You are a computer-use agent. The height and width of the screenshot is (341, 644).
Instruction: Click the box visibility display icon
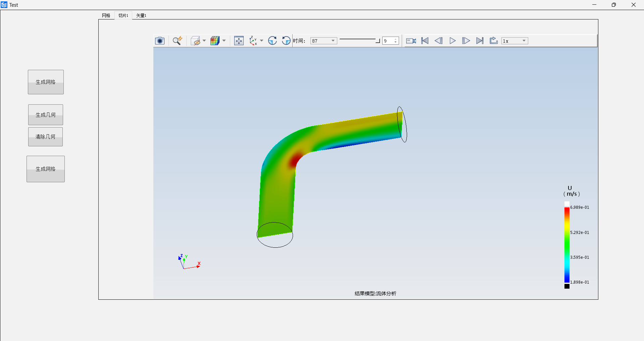[x=195, y=41]
